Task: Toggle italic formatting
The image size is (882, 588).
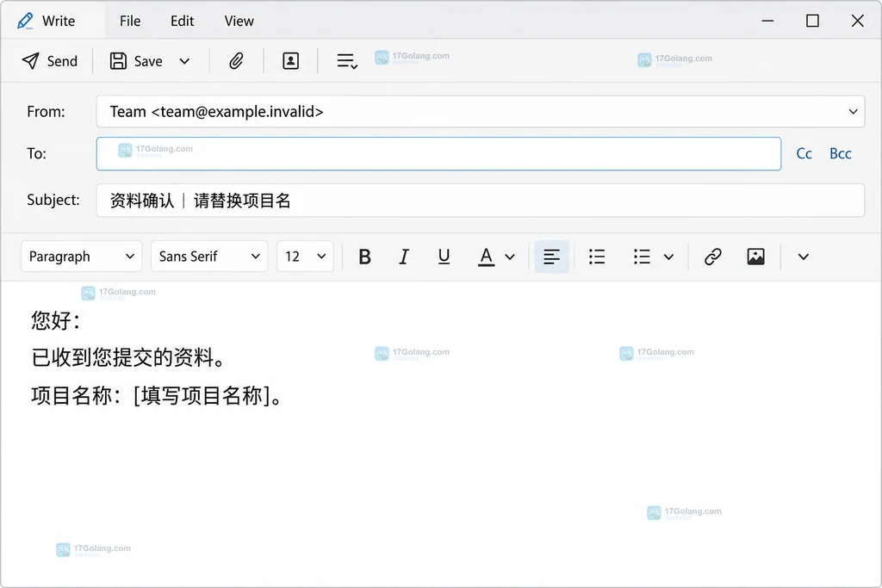Action: [404, 257]
